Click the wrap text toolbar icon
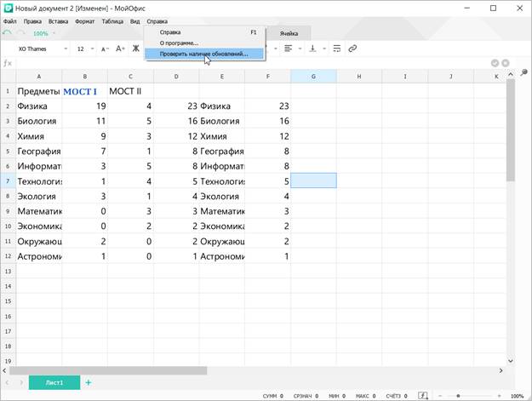The width and height of the screenshot is (532, 401). pos(336,49)
